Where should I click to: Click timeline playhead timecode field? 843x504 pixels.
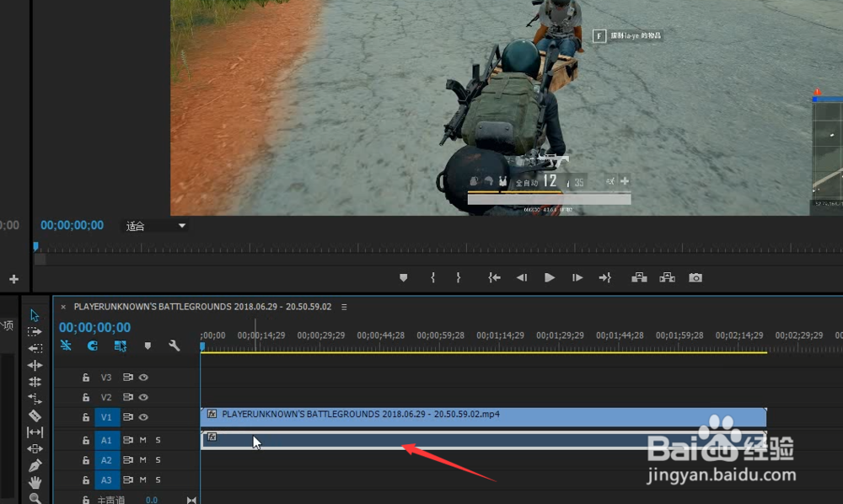[94, 327]
